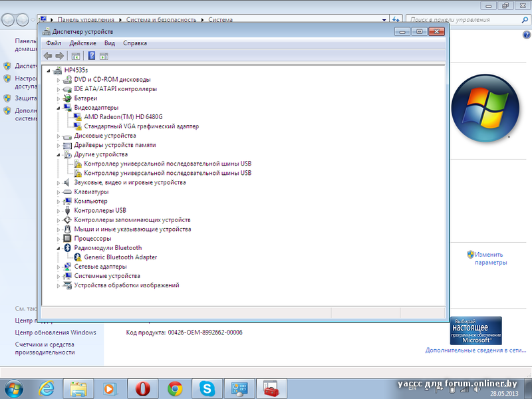This screenshot has width=532, height=399.
Task: Open Центр обновления Windows link
Action: 55,332
